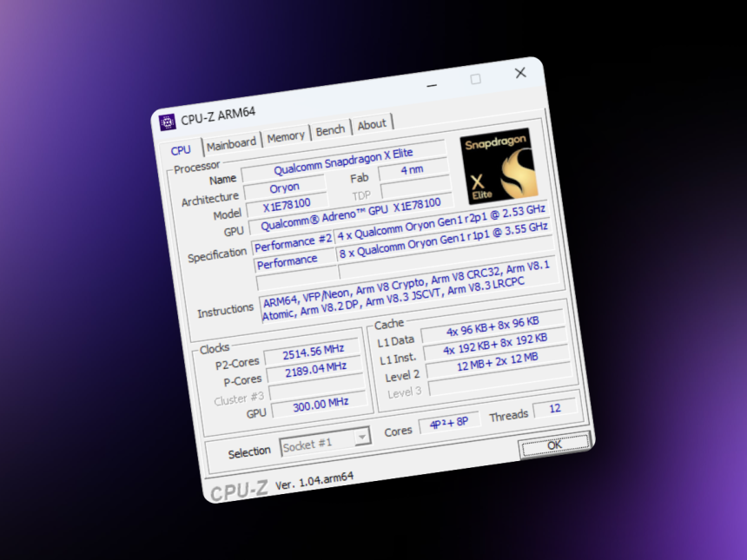
Task: Select the processor name Qualcomm Snapdragon X Elite
Action: 343,161
